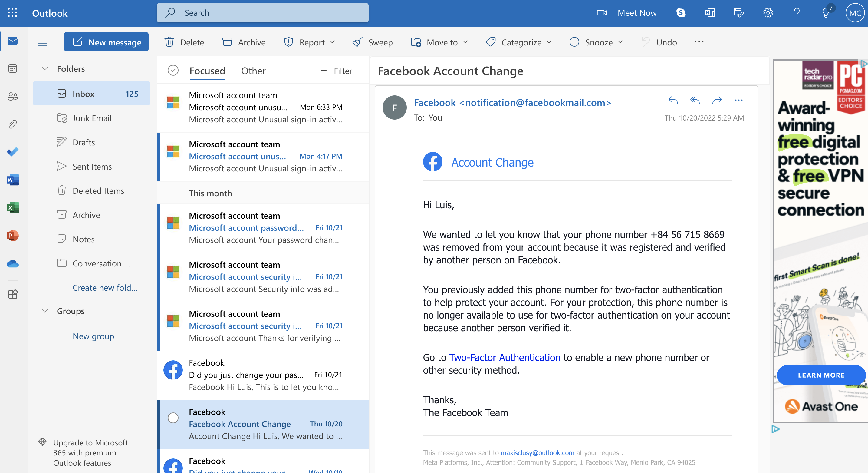Toggle the select-all circle beside Focused
868x473 pixels.
173,71
